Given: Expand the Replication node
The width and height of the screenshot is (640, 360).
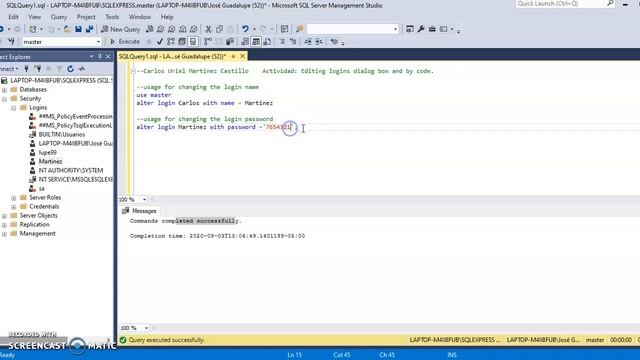Looking at the screenshot, I should (x=4, y=224).
